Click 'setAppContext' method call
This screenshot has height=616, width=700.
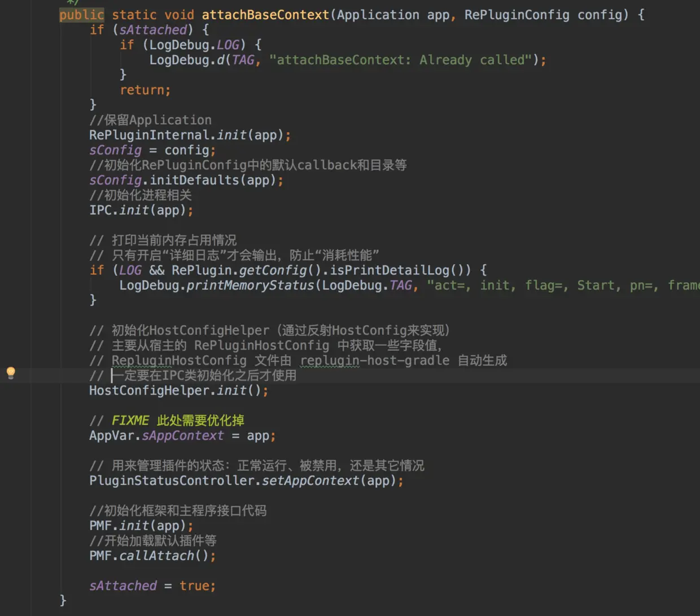click(x=310, y=480)
